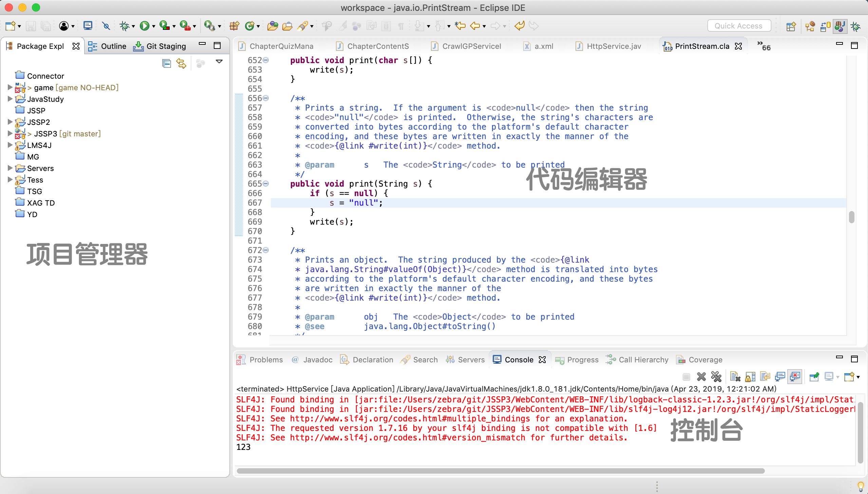Click the Quick Access search field
The image size is (868, 494).
(x=739, y=26)
